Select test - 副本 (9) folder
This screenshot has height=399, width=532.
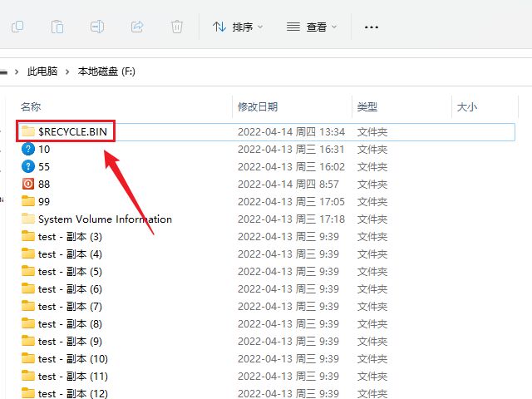pos(70,342)
